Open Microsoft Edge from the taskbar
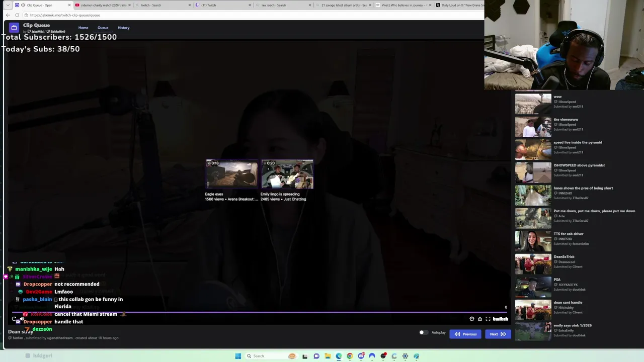The image size is (644, 362). click(x=339, y=356)
